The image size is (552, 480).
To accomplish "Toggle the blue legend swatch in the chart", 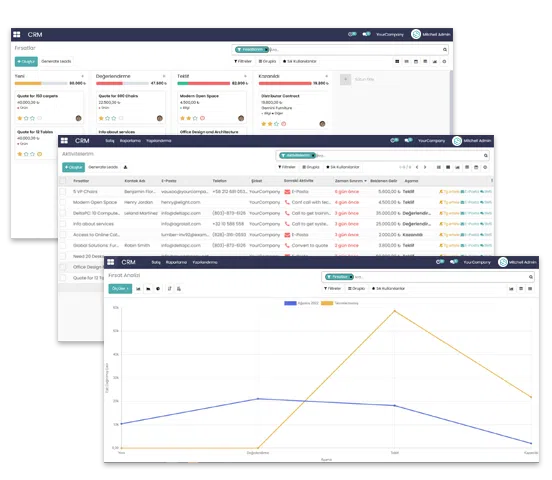I will [x=290, y=303].
